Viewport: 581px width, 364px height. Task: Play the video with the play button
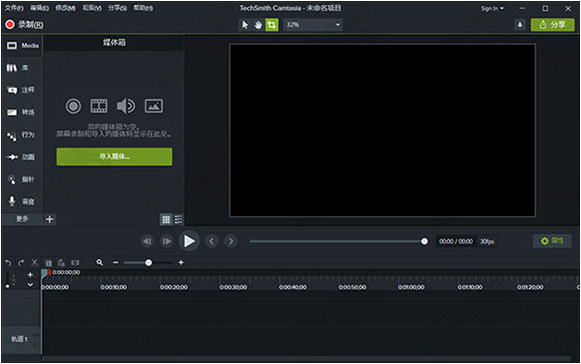tap(189, 241)
